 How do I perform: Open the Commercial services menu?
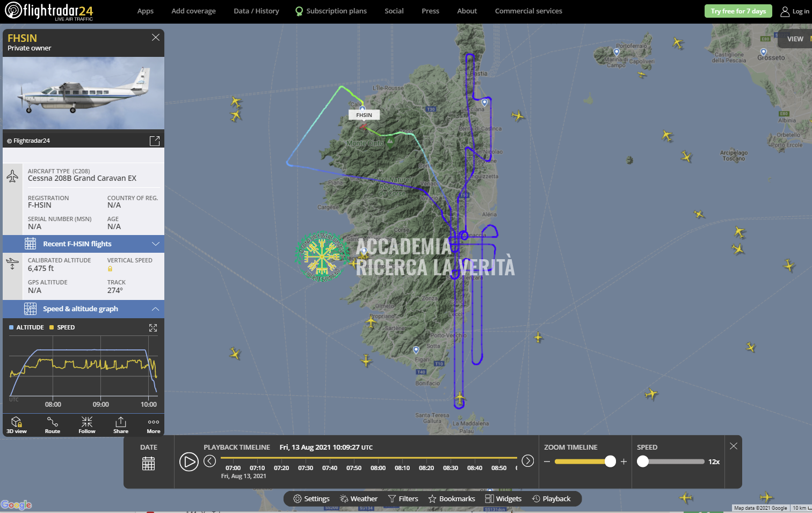tap(528, 11)
